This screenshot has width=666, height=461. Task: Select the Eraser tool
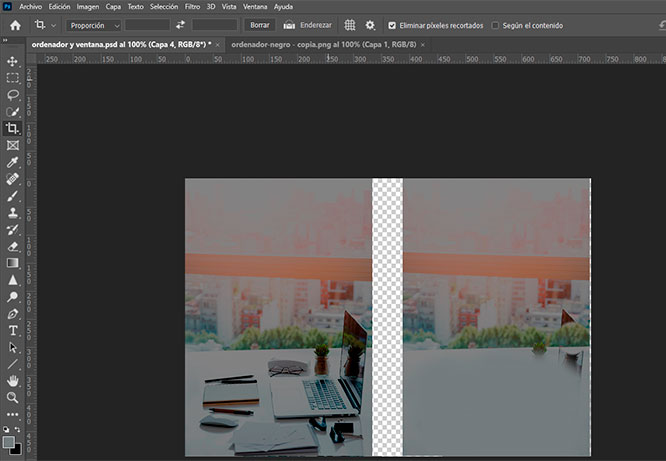coord(12,246)
